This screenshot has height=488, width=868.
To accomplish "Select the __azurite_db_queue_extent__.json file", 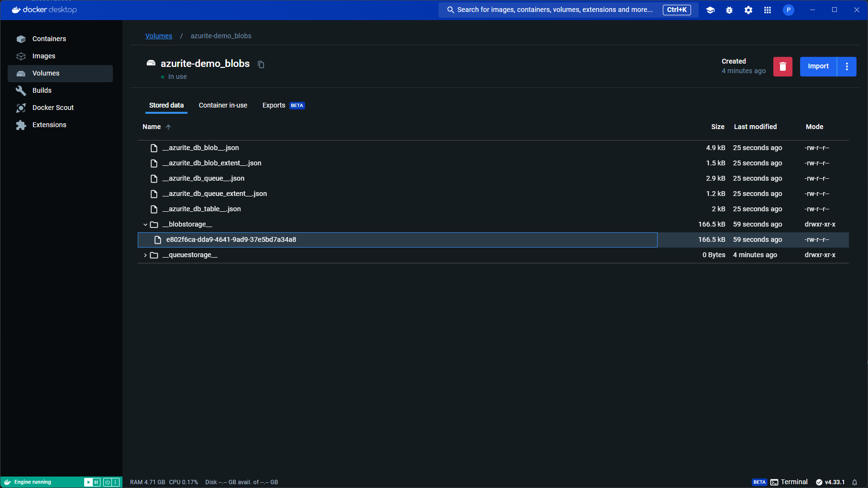I will 215,194.
